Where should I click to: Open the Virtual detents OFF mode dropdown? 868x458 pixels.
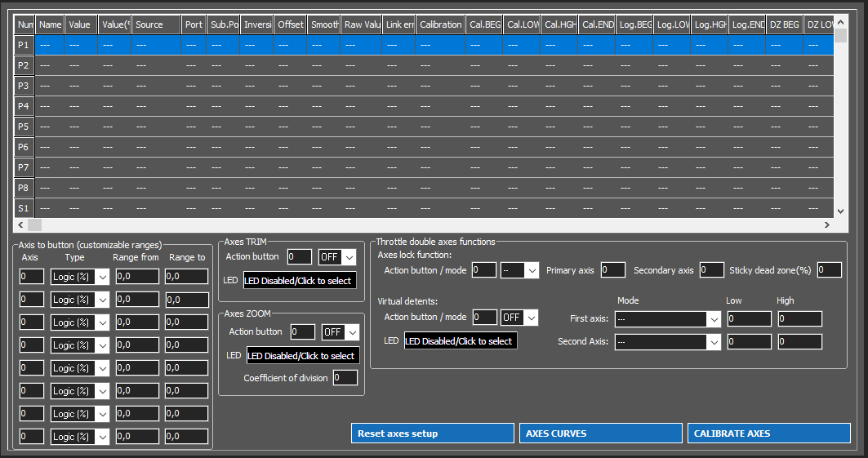(x=519, y=318)
